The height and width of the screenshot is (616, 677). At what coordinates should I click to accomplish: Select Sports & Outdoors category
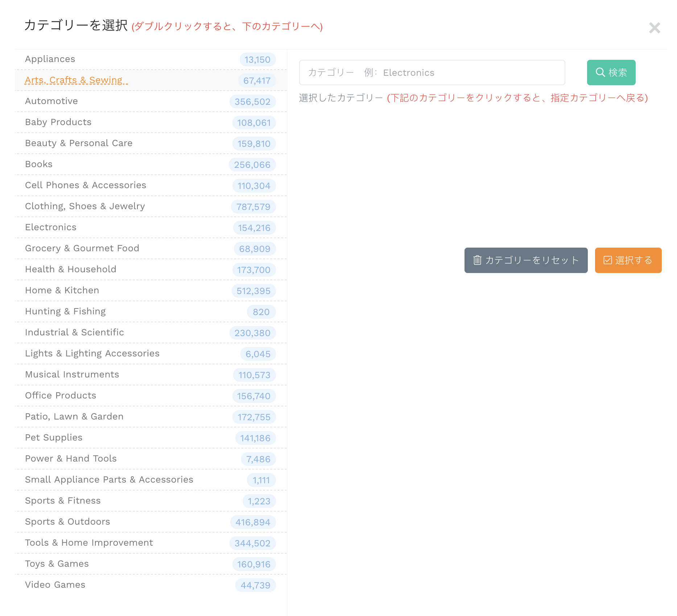click(x=151, y=522)
